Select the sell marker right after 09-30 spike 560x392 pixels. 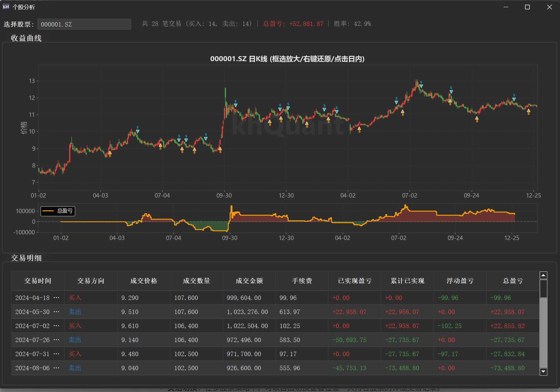pos(236,105)
